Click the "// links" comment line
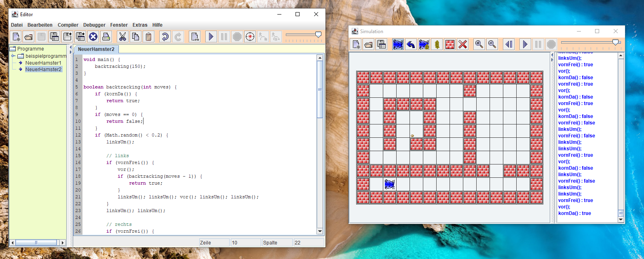This screenshot has height=259, width=644. [118, 156]
